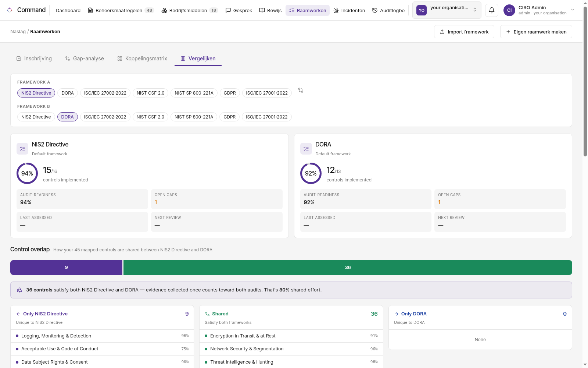Image resolution: width=588 pixels, height=368 pixels.
Task: Click DORA Audit-Readiness 92% tile
Action: [x=366, y=199]
